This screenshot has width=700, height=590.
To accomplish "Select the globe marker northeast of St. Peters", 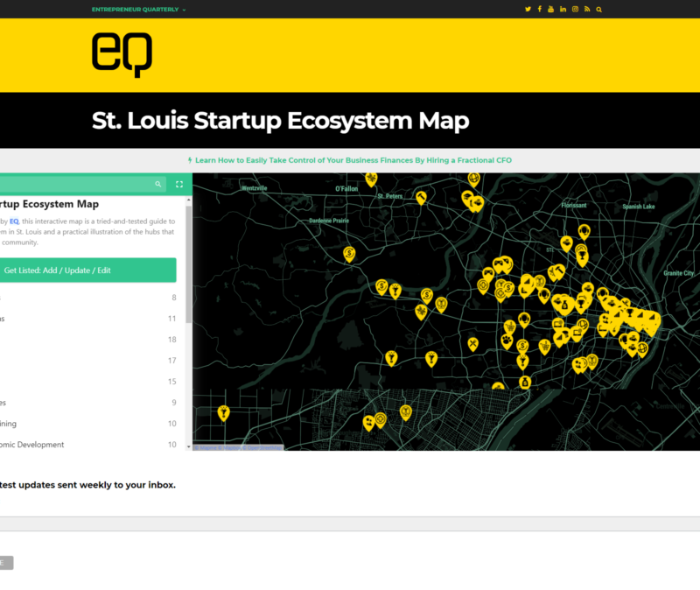I will pos(473,179).
